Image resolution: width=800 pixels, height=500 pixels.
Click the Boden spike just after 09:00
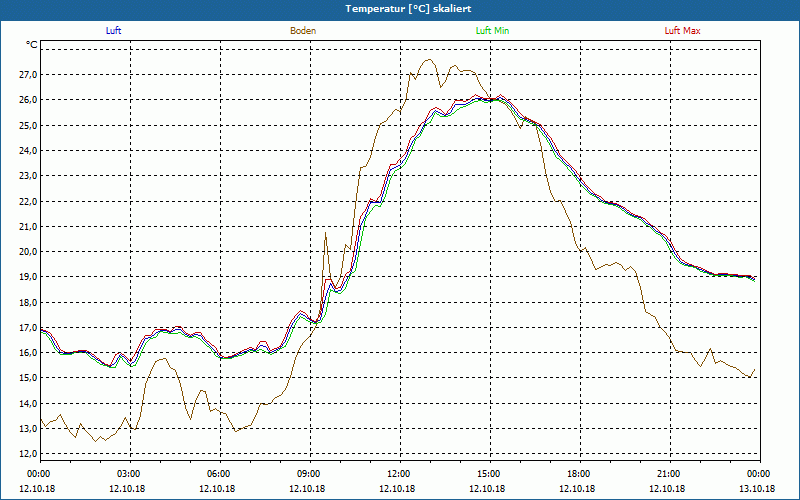click(326, 233)
